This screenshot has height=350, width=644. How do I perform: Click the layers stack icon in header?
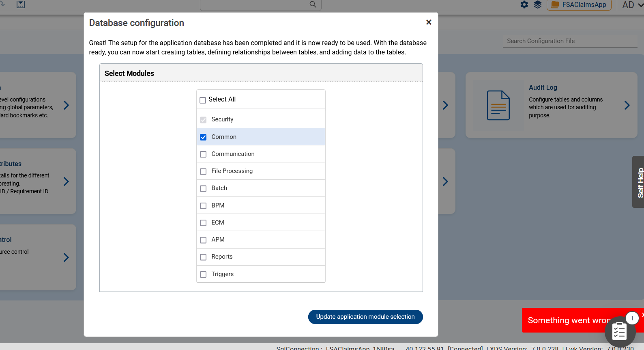538,4
